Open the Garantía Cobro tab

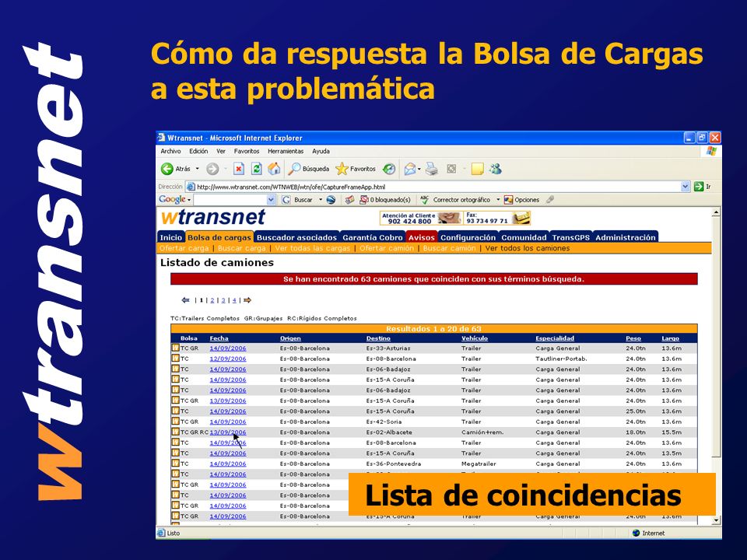click(373, 237)
